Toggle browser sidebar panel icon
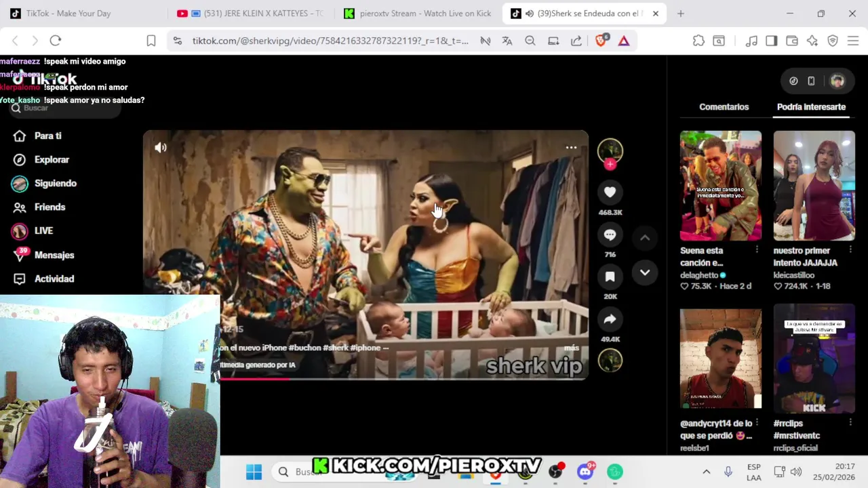Image resolution: width=868 pixels, height=488 pixels. click(771, 41)
